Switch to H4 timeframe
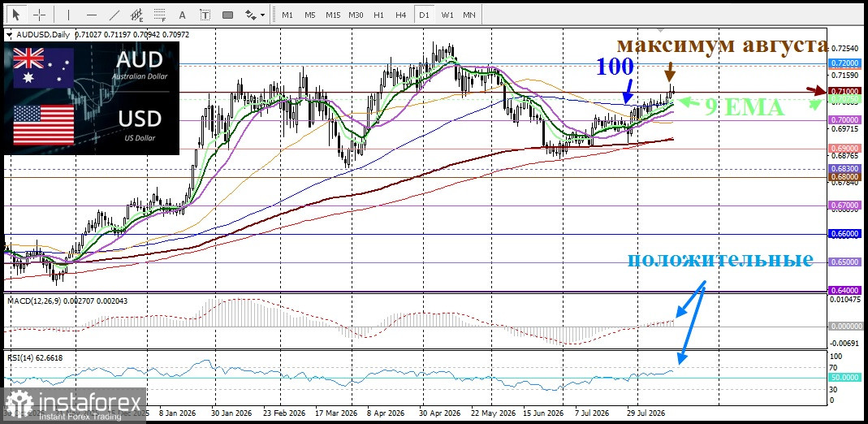 [x=401, y=15]
